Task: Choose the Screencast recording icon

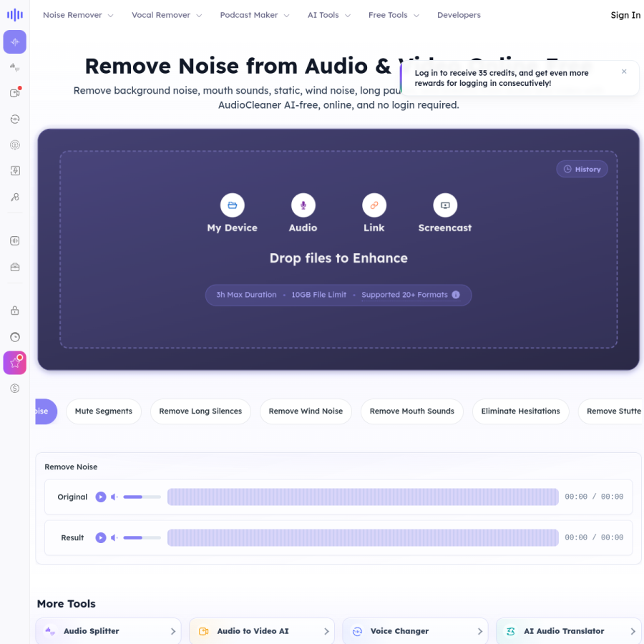Action: tap(445, 205)
